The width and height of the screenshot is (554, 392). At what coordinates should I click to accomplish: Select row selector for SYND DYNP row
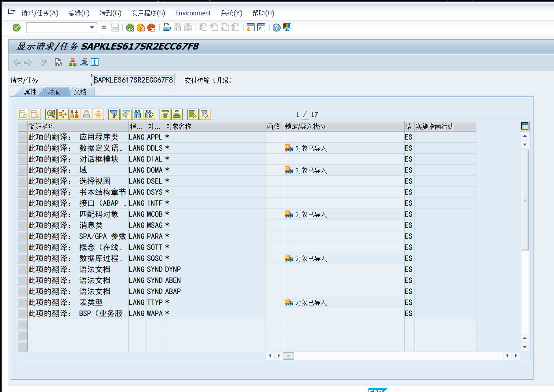[x=22, y=269]
